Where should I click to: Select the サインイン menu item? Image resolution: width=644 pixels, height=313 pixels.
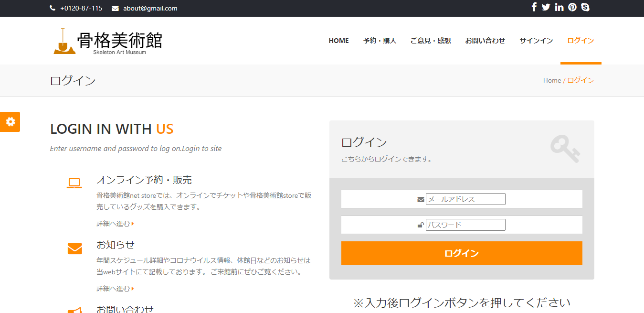(536, 41)
